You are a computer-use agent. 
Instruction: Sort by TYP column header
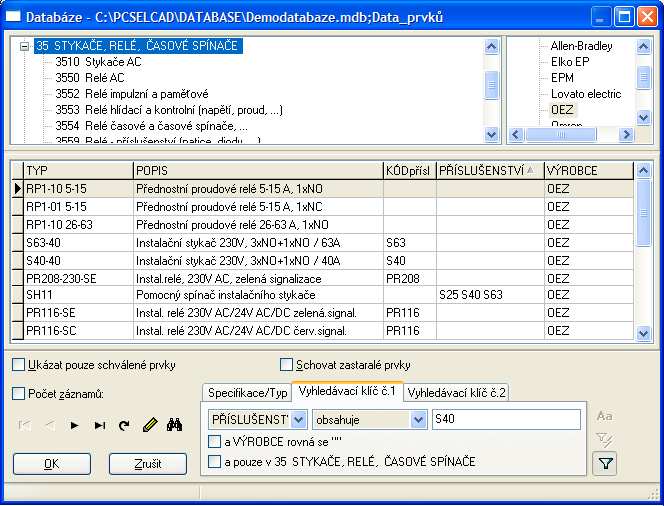(78, 171)
